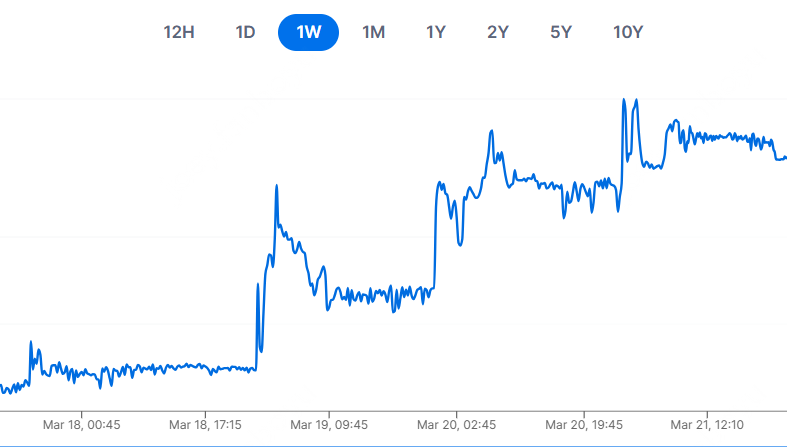Choose the 5Y chart period
Image resolution: width=787 pixels, height=447 pixels.
tap(561, 32)
